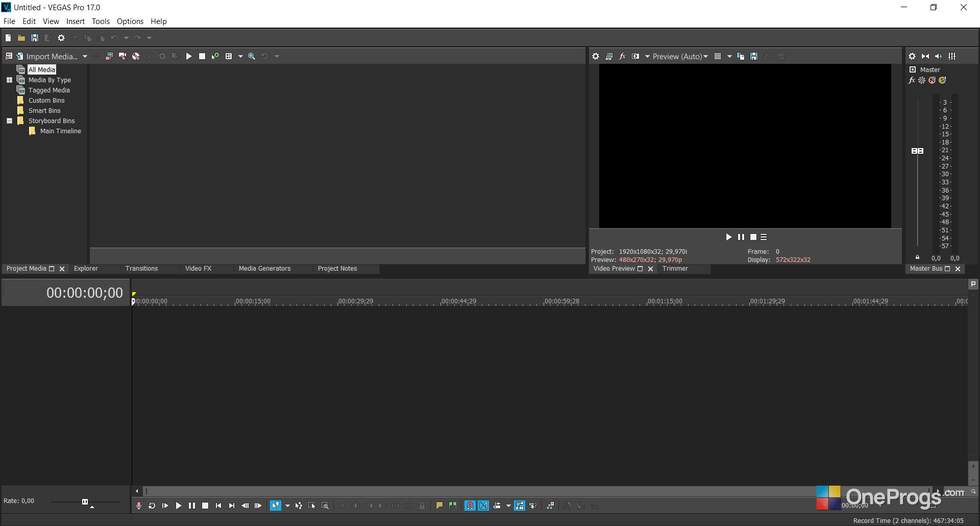This screenshot has width=980, height=526.
Task: Open the Preview (Auto) quality dropdown
Action: coord(680,56)
